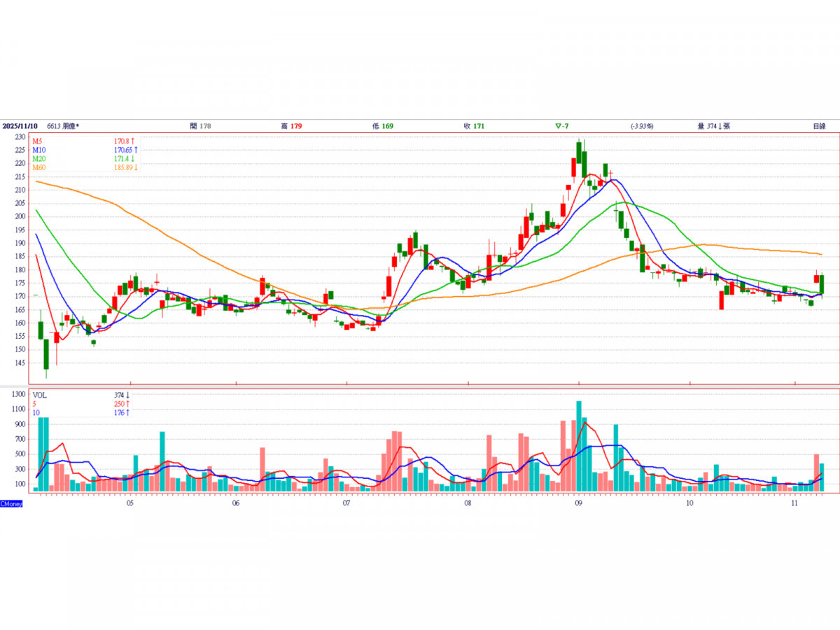Click the high price 179 value
Viewport: 840px width, 630px height.
pos(296,126)
